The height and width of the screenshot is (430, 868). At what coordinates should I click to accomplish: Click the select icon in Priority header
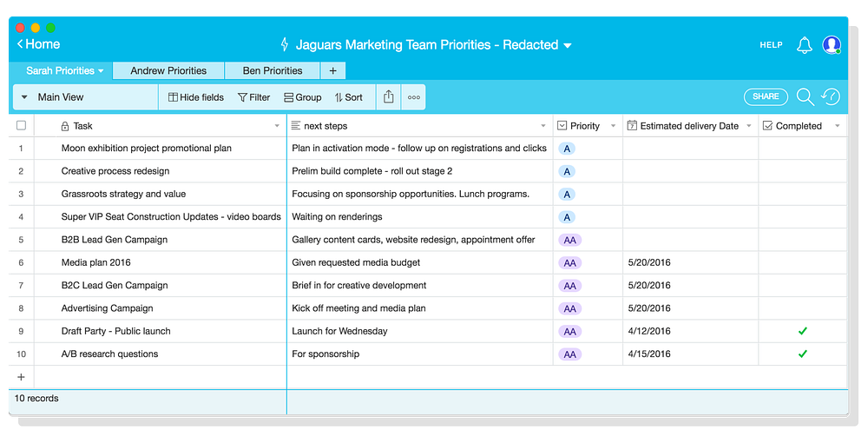[x=562, y=126]
